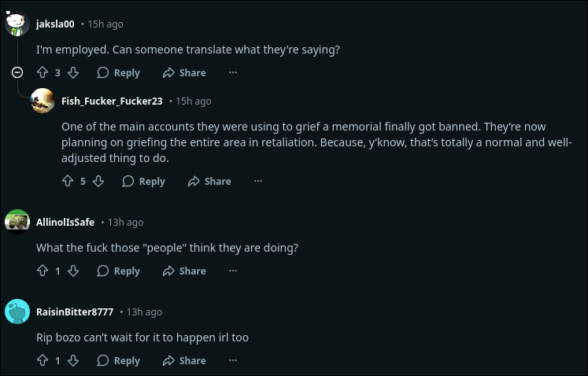The height and width of the screenshot is (376, 588).
Task: Open more options on RaisinBitter8777's comment
Action: pyautogui.click(x=232, y=360)
